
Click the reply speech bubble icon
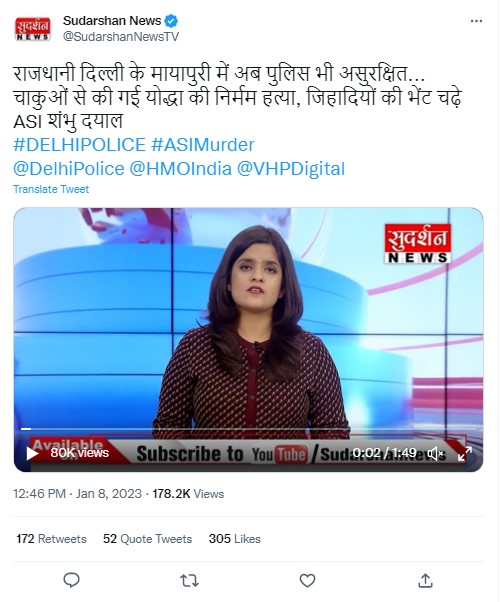click(x=71, y=580)
